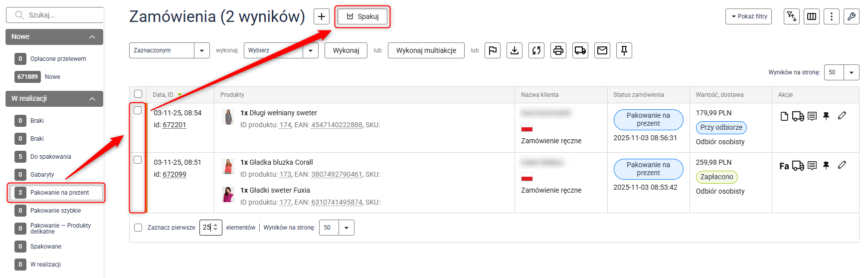This screenshot has width=868, height=278.
Task: Open the wrench settings icon
Action: click(x=851, y=16)
